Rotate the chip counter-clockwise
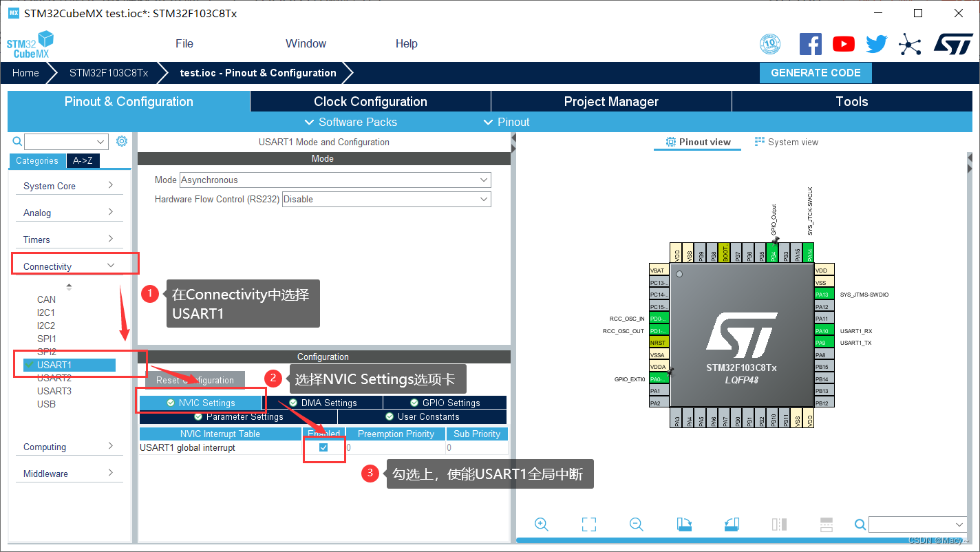Screen dimensions: 980x552 [732, 524]
